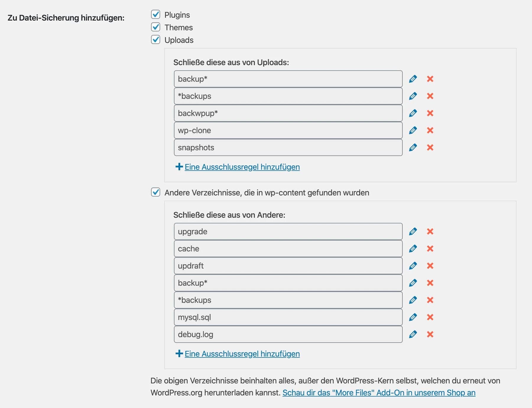Edit the upgrade exclusion rule
532x408 pixels.
click(x=413, y=231)
